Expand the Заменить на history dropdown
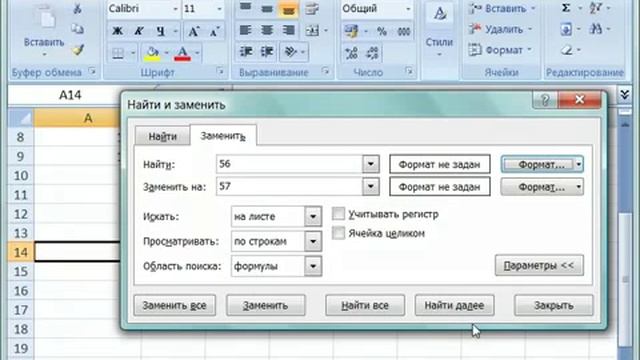 371,187
